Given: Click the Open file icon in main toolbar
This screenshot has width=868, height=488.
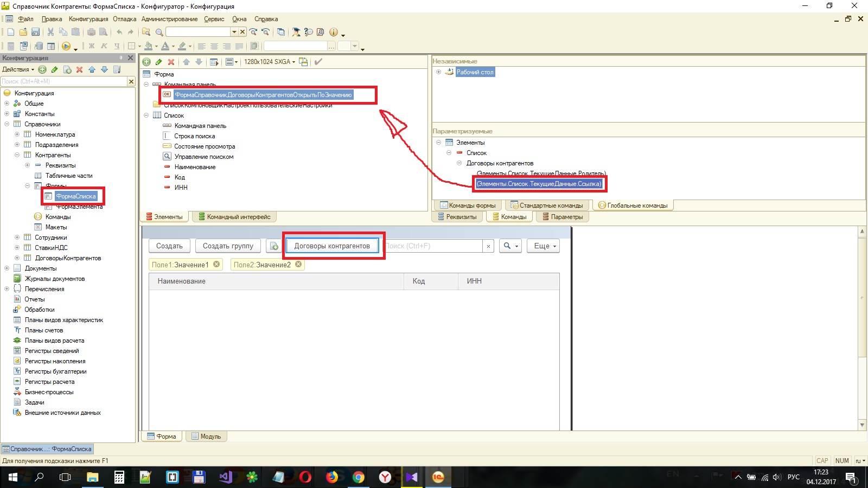Looking at the screenshot, I should 23,32.
